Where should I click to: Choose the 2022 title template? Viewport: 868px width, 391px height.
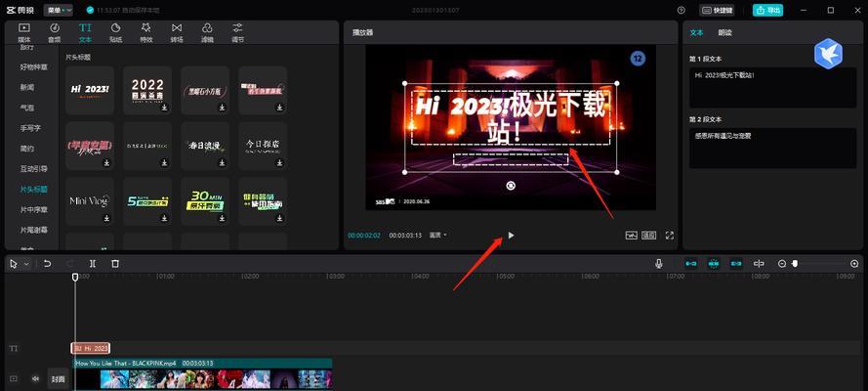point(147,90)
